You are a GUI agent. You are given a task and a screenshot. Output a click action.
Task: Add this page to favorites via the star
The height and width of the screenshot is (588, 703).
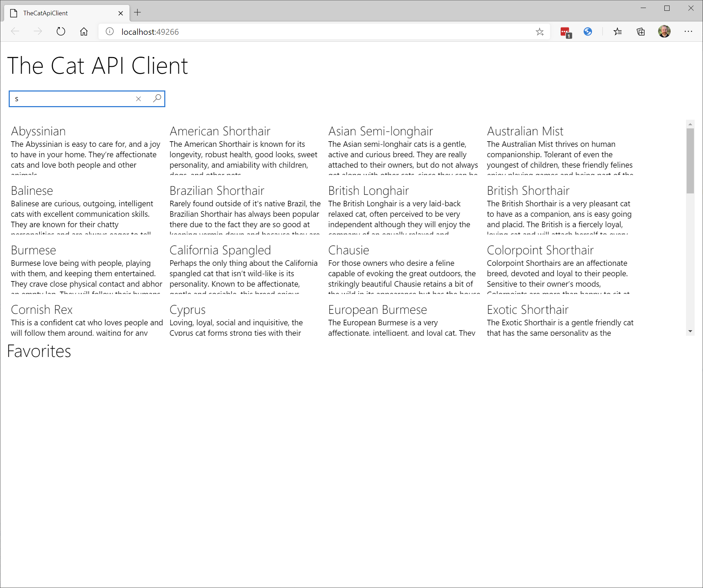click(540, 32)
